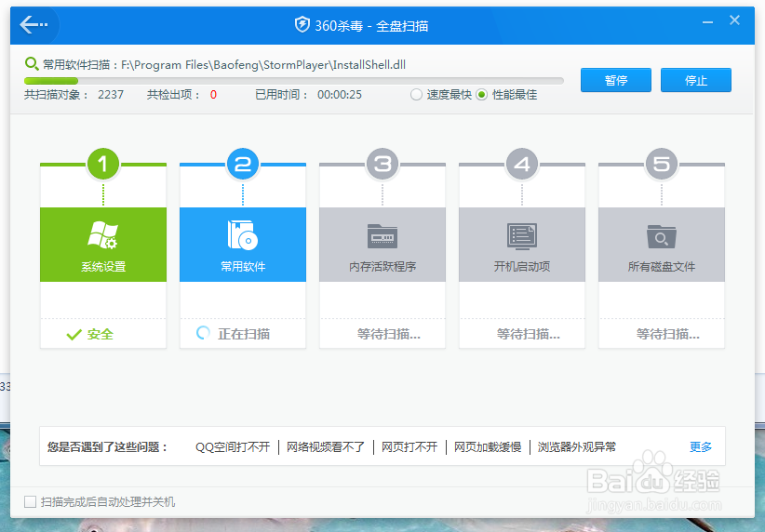Select the 系统设置 Windows gear icon

coord(103,235)
